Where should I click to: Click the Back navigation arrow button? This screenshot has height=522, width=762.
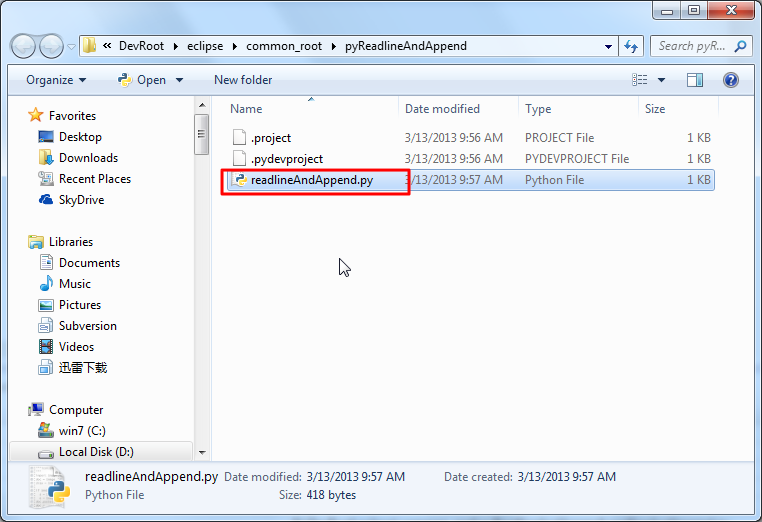(23, 46)
